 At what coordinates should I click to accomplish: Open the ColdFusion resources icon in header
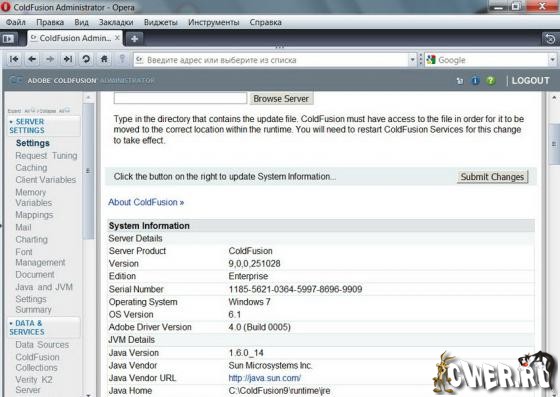click(460, 81)
